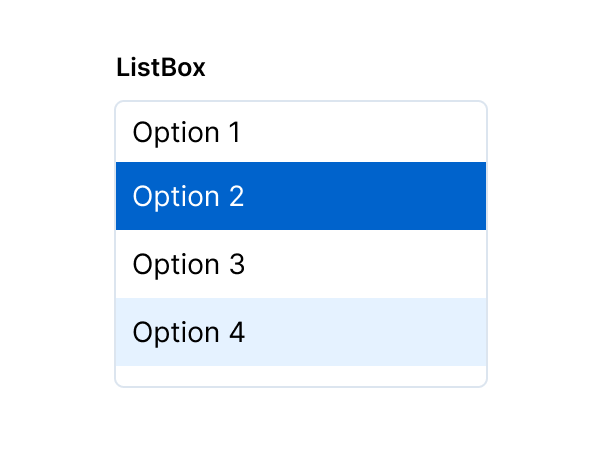Click the highlighted Option 2 item
Screen dimensions: 600x450
pyautogui.click(x=300, y=196)
